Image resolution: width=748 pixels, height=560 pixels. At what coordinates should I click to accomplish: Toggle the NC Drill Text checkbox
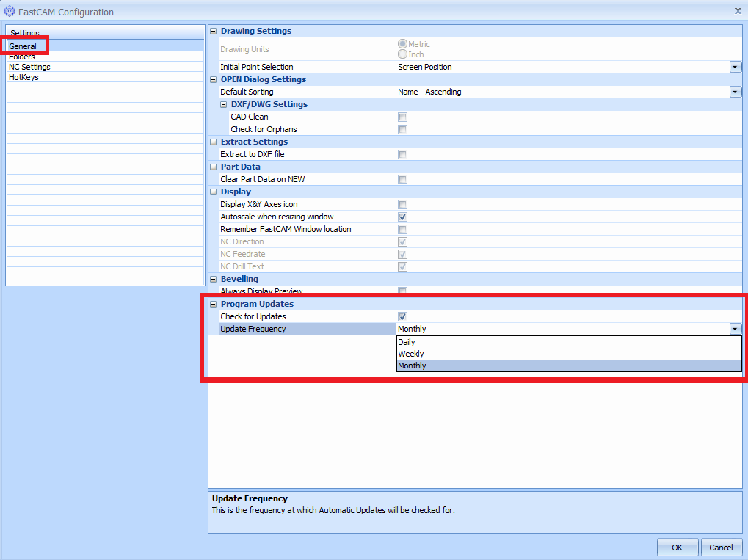(402, 266)
